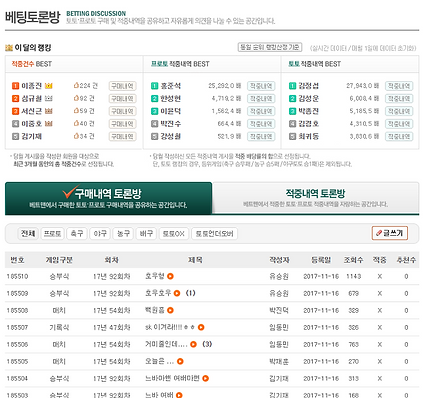Click green rank 1 badge in 토토 BEST
This screenshot has height=398, width=427.
click(292, 86)
